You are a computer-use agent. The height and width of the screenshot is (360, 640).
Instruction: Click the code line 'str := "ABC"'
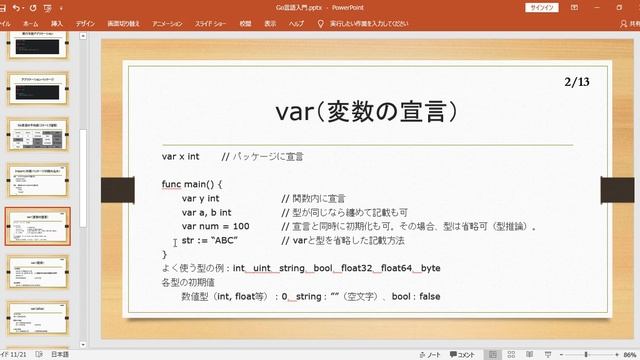point(209,240)
